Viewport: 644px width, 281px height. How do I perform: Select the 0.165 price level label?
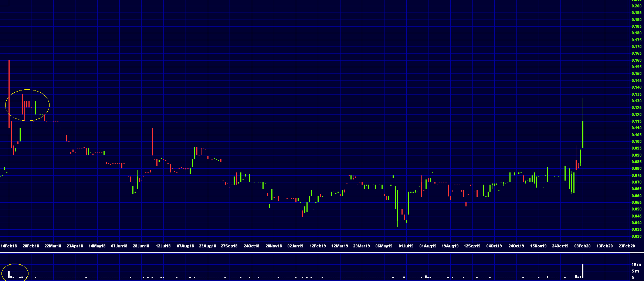637,54
